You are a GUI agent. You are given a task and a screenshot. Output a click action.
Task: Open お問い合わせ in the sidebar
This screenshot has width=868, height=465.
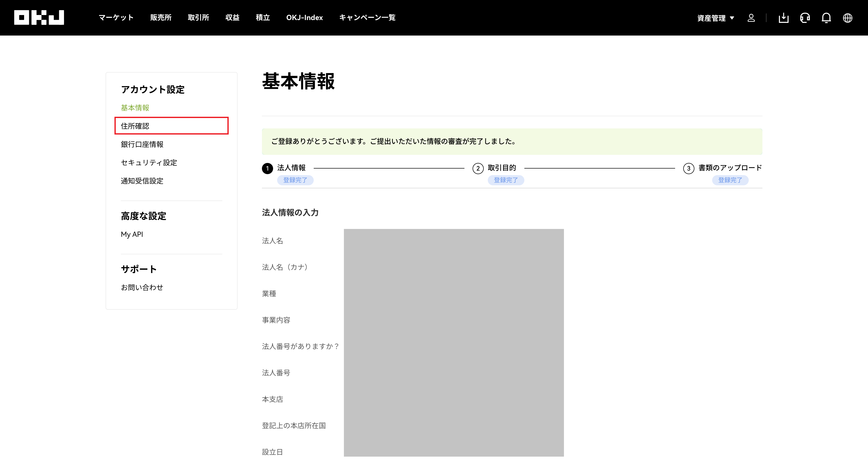(x=142, y=287)
